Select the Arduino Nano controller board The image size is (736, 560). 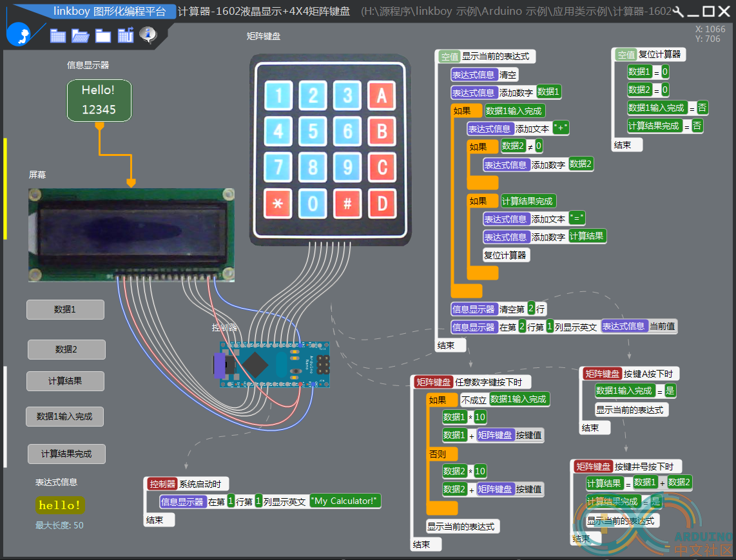point(274,365)
